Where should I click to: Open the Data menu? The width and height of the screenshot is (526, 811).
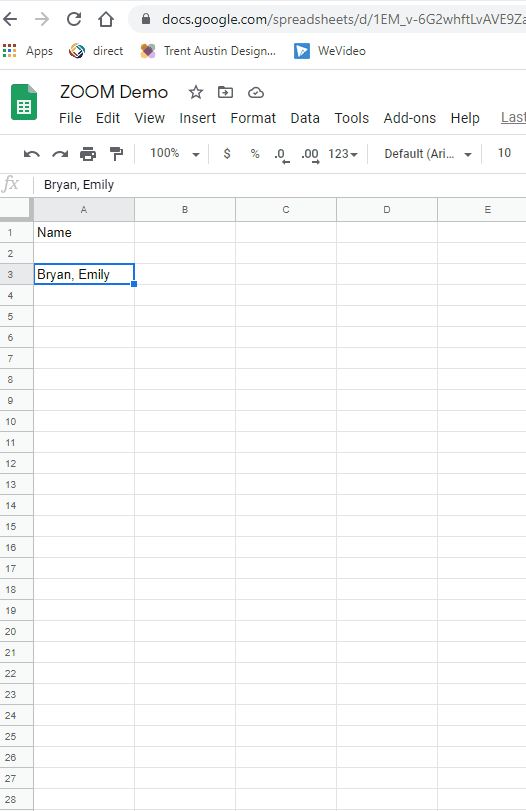tap(305, 118)
